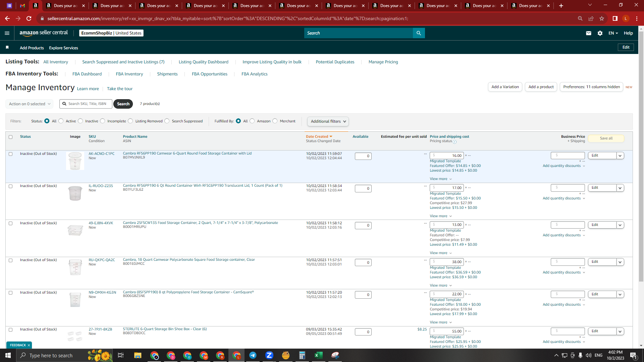Expand Add quantity discounts for N9-OMXH-KG3N
This screenshot has height=362, width=644.
coord(564,305)
